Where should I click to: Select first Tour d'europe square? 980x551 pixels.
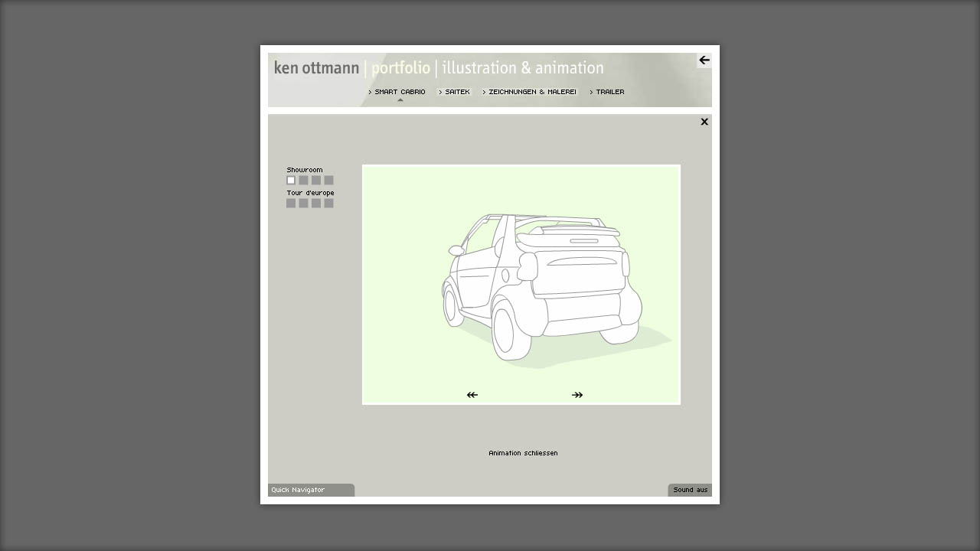tap(291, 204)
